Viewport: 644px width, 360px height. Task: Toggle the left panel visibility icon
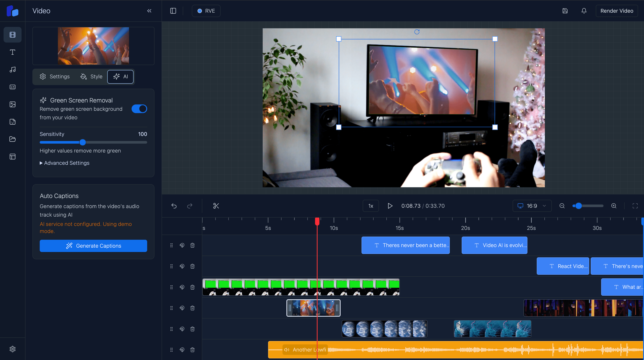[x=173, y=11]
